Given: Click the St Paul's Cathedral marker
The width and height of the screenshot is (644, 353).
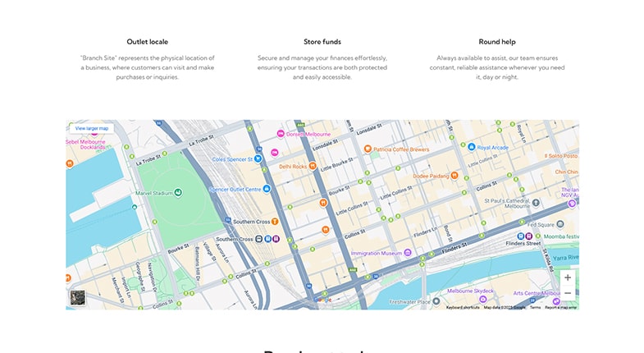Looking at the screenshot, I should (536, 202).
